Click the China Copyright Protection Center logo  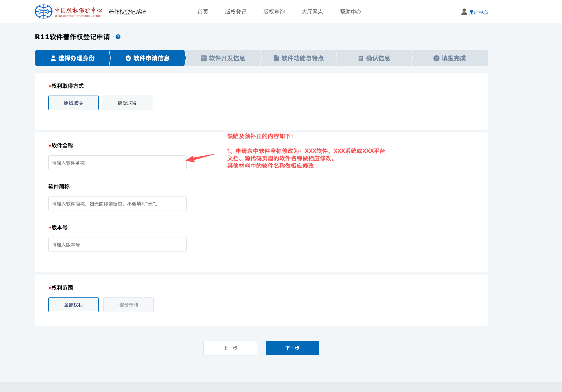68,12
